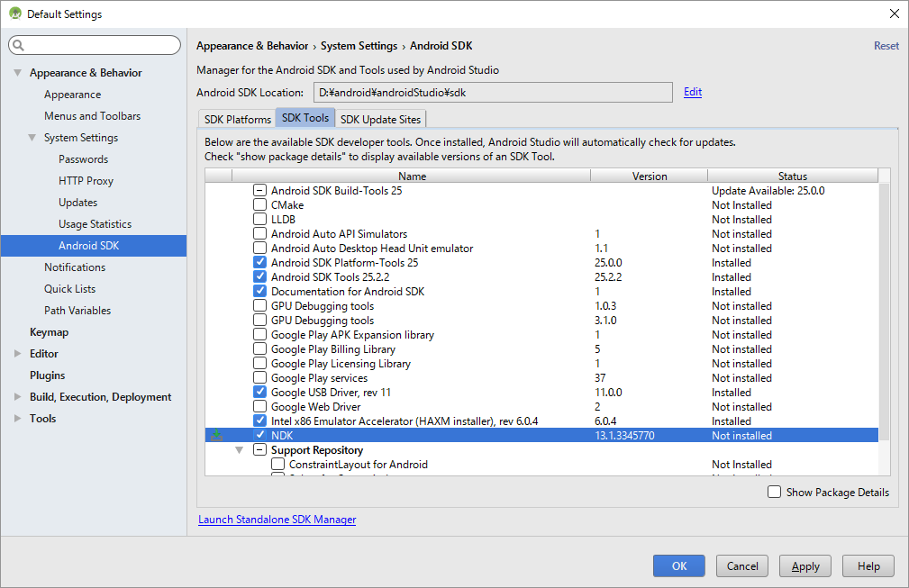Click System Settings breadcrumb text
Viewport: 909px width, 588px height.
pyautogui.click(x=359, y=46)
